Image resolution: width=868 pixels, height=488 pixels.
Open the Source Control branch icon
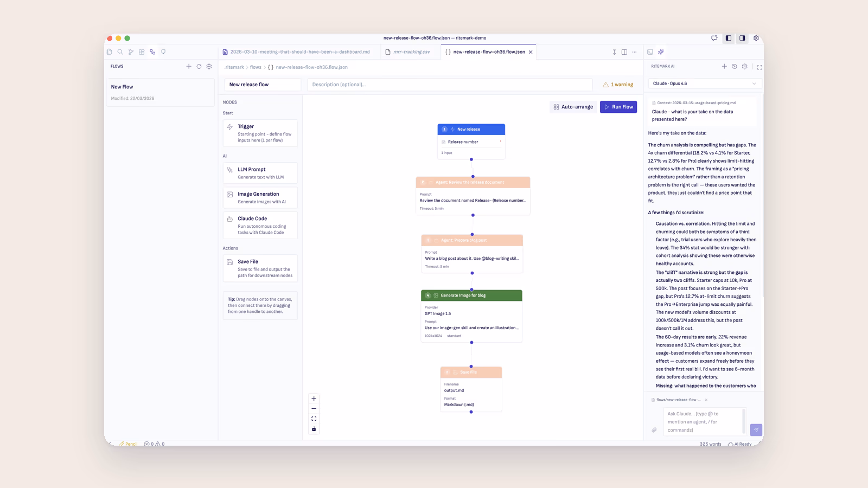tap(131, 52)
